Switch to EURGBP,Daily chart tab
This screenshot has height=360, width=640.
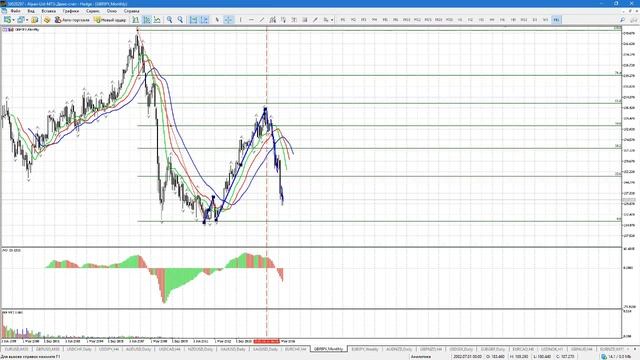(x=493, y=349)
